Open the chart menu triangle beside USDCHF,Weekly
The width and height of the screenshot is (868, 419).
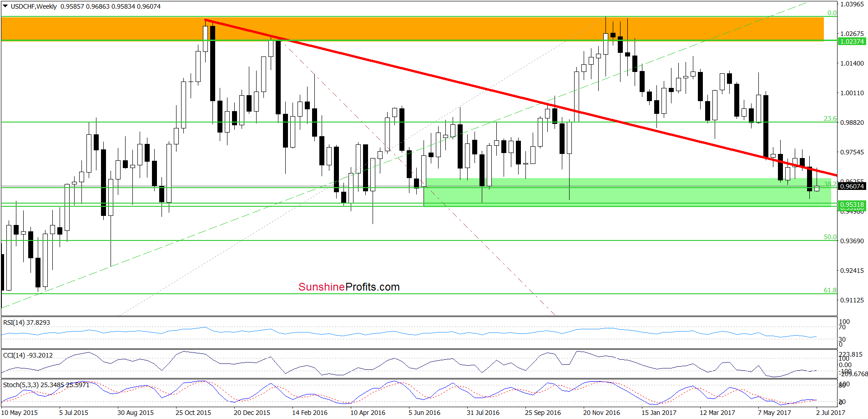(x=5, y=6)
